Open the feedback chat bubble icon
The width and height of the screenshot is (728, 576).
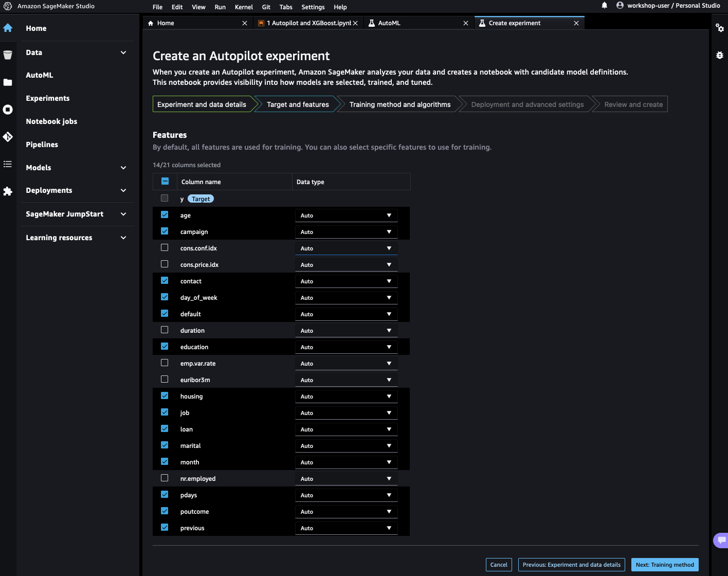click(722, 540)
